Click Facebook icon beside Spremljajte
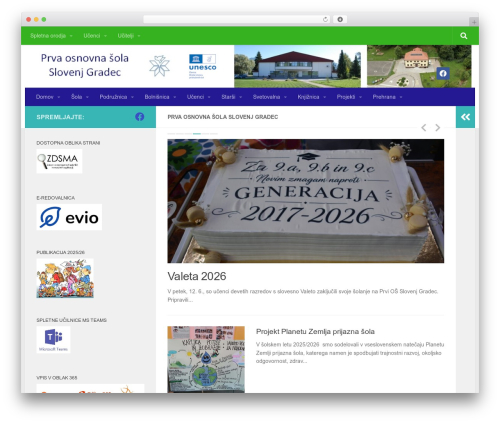Viewport: 500px width, 423px height. [140, 117]
